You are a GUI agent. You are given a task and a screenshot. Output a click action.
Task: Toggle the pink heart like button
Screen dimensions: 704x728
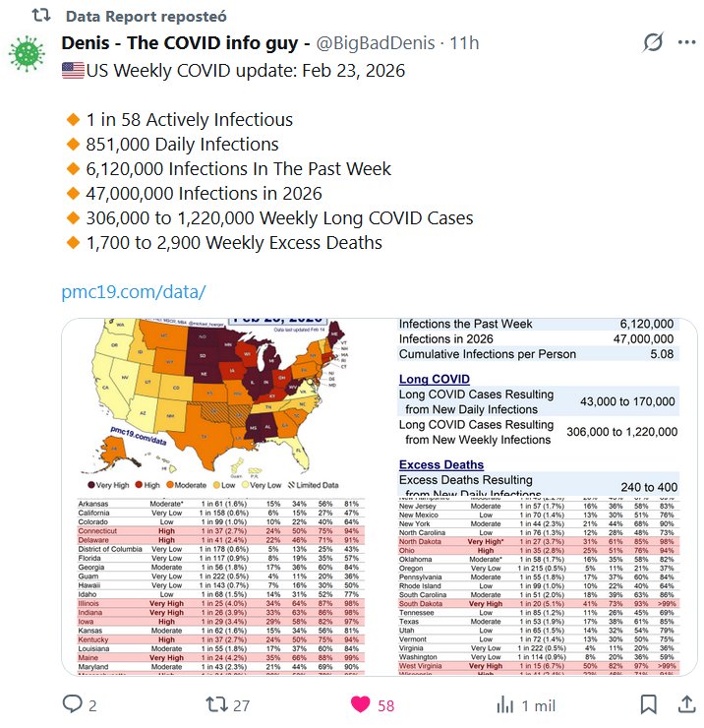click(x=362, y=704)
